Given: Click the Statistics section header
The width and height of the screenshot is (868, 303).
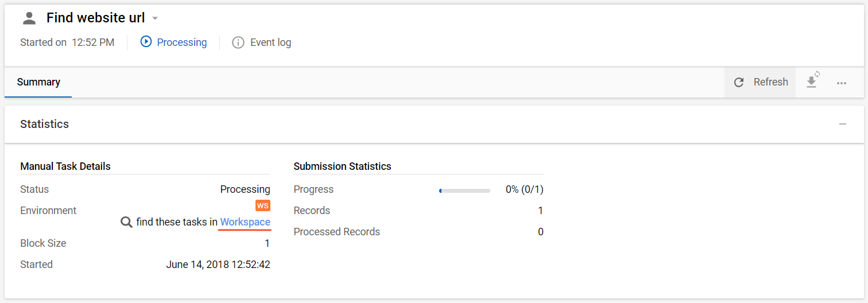Looking at the screenshot, I should tap(44, 124).
